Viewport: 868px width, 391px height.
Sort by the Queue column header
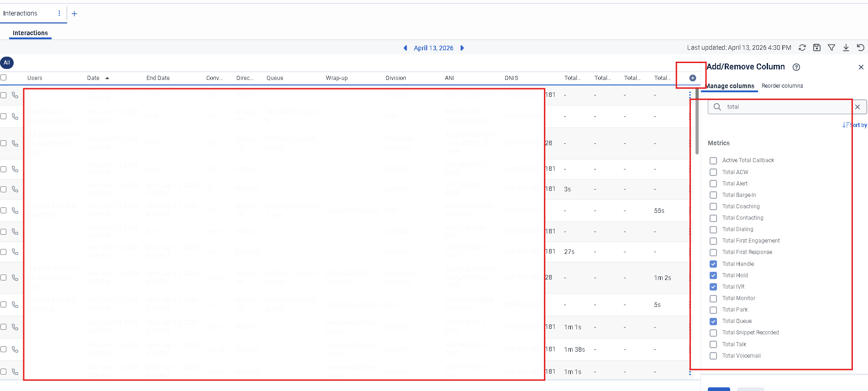[275, 78]
